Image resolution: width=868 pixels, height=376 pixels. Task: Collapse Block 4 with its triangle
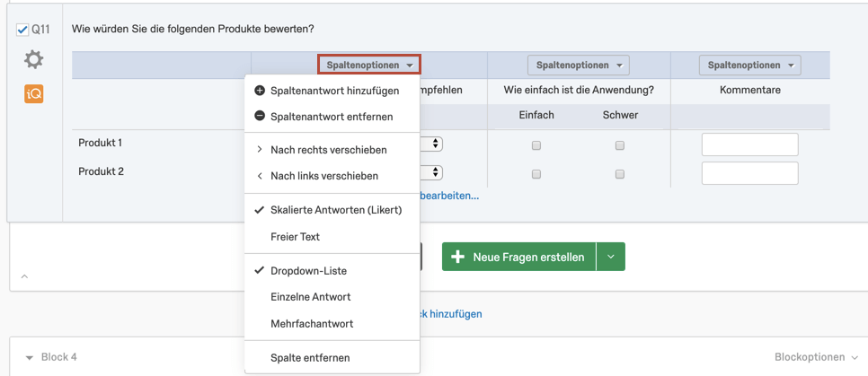point(30,358)
